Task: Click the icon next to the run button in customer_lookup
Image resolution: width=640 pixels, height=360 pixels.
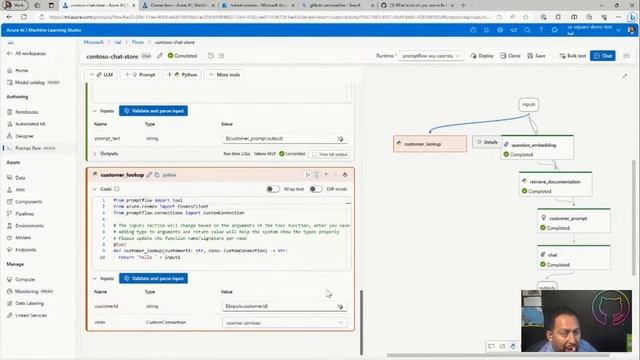Action: 317,175
